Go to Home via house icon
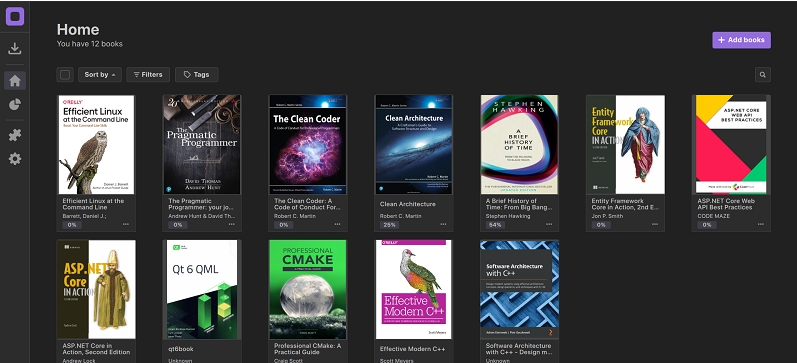 pos(15,80)
